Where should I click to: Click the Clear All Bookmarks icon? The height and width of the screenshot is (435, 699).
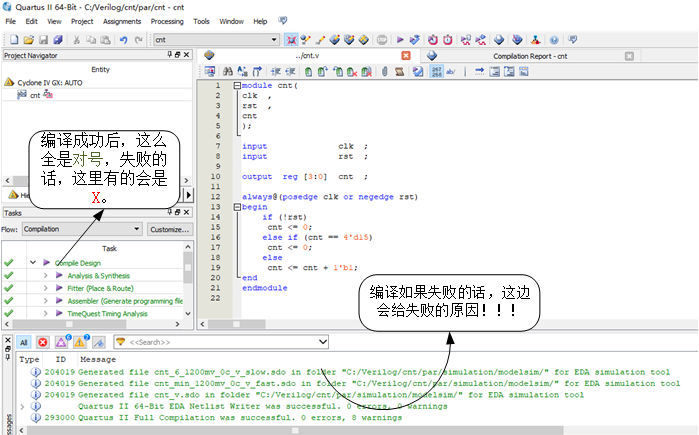pos(366,71)
